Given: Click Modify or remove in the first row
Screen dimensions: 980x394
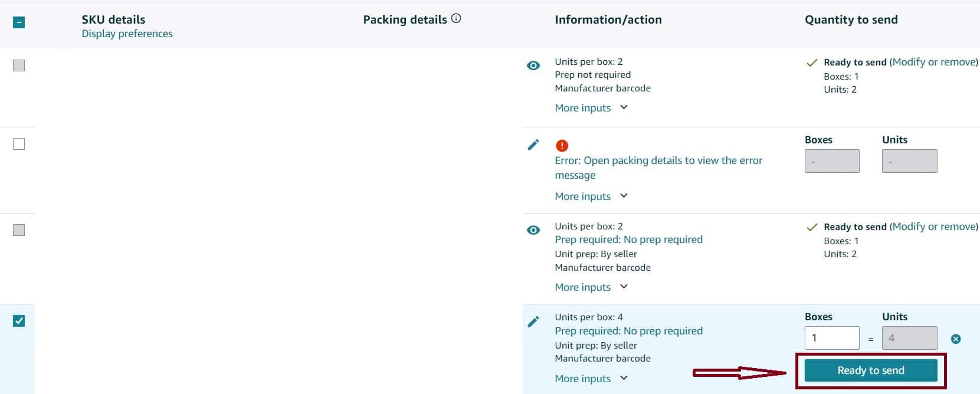Looking at the screenshot, I should (x=933, y=62).
